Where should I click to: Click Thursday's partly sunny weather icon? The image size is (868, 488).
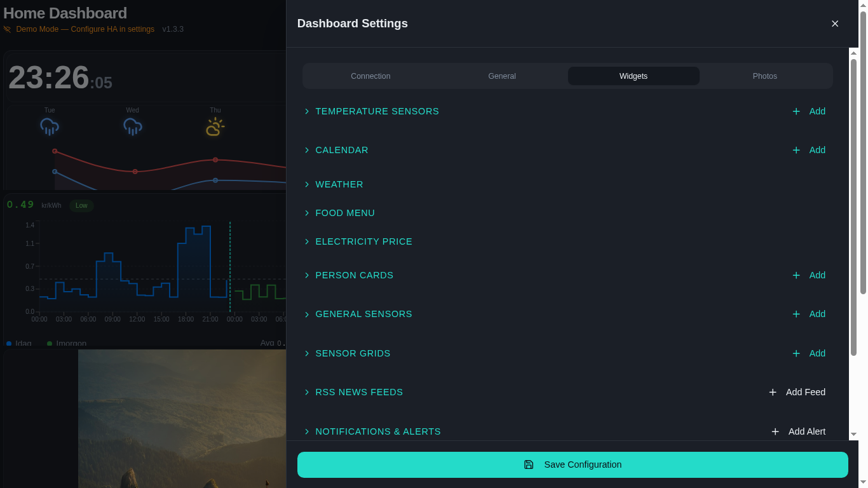pos(215,126)
